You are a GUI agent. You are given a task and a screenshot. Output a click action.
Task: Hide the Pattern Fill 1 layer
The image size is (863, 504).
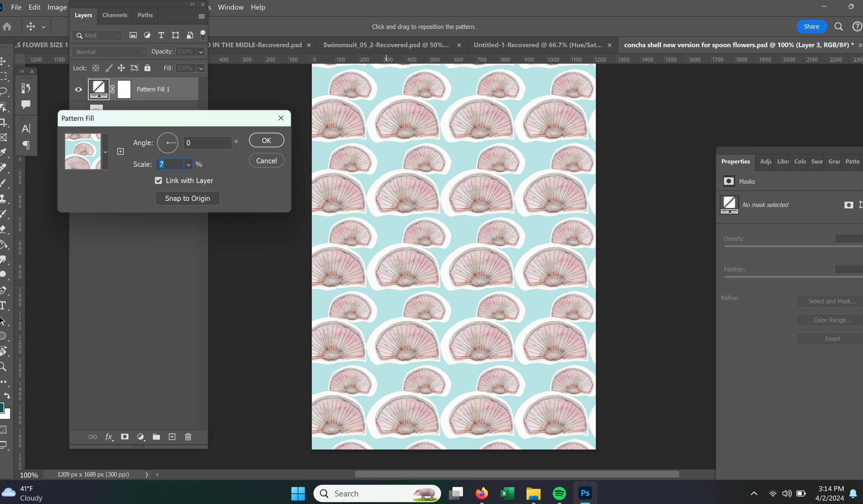[x=79, y=89]
